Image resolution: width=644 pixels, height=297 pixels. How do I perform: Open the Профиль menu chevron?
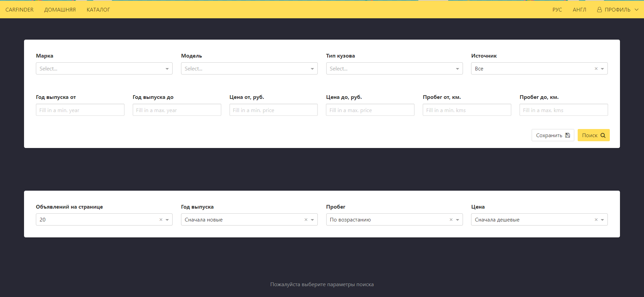click(x=636, y=10)
